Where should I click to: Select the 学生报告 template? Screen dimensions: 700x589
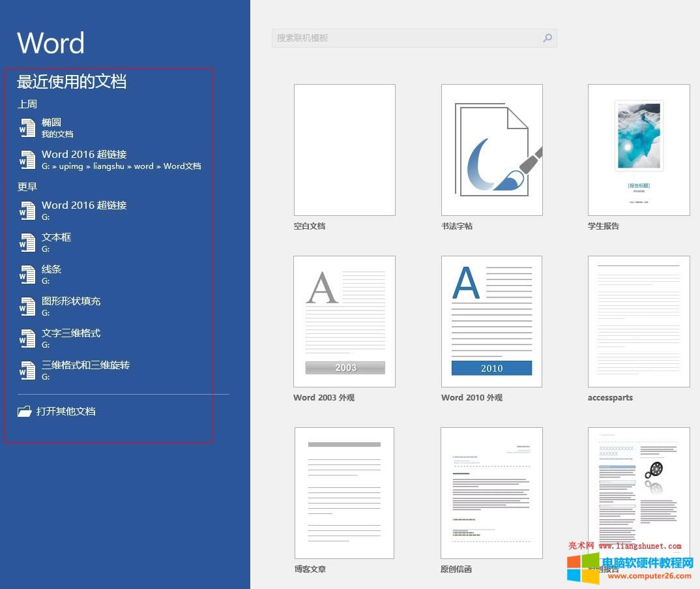[x=639, y=149]
